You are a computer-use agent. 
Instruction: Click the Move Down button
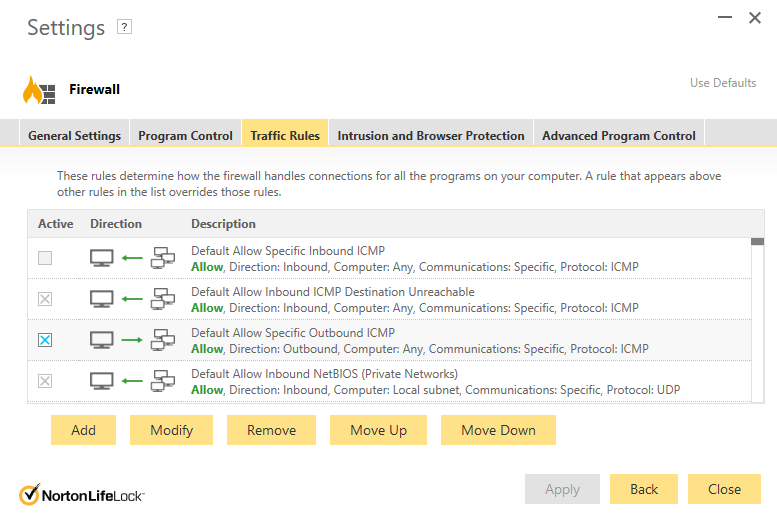coord(498,430)
